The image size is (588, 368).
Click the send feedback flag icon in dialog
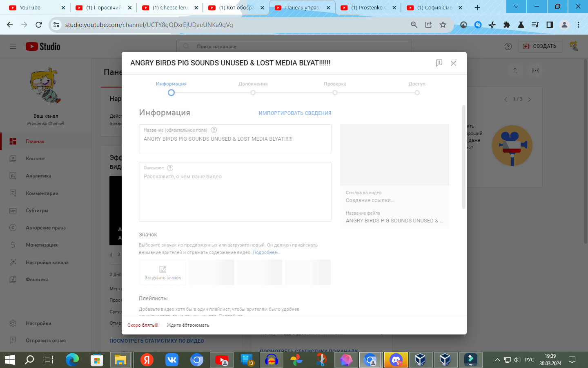coord(439,63)
